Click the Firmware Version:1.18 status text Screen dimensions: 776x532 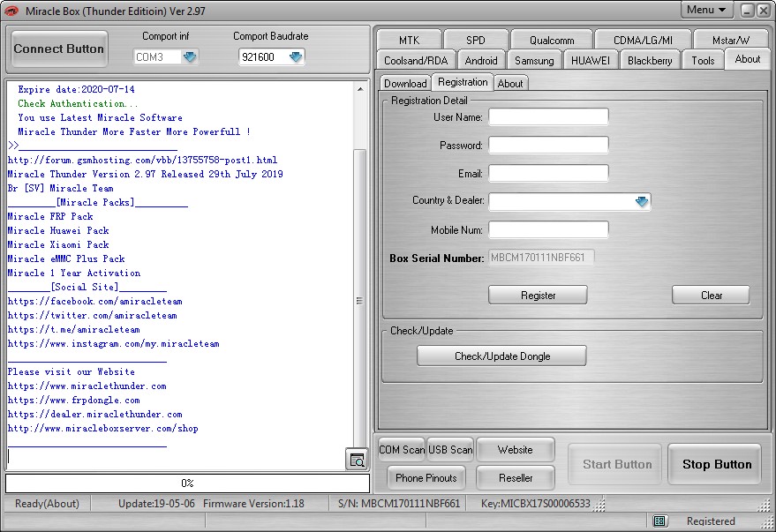(253, 503)
